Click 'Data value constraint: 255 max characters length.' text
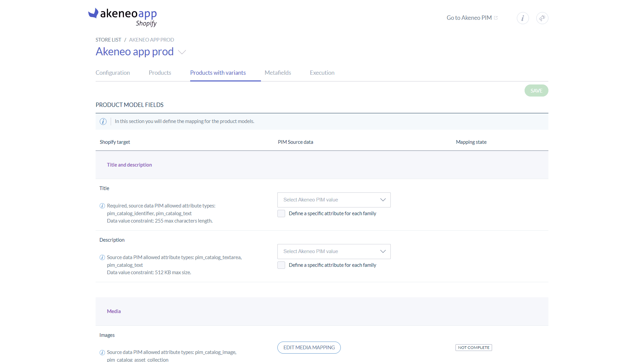Viewport: 644px width, 362px height. coord(160,221)
